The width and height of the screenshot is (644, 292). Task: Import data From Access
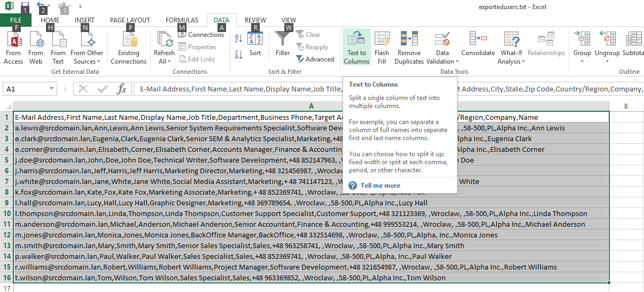[x=13, y=48]
